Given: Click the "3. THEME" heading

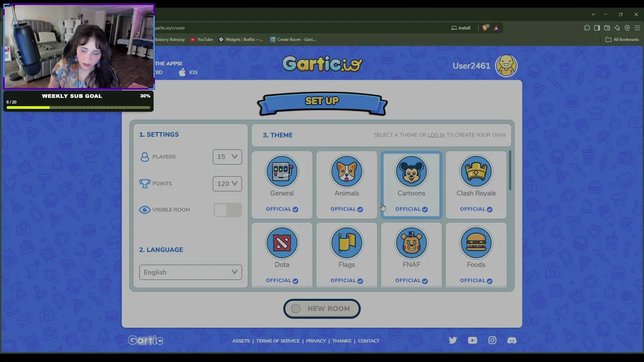Looking at the screenshot, I should pos(278,135).
